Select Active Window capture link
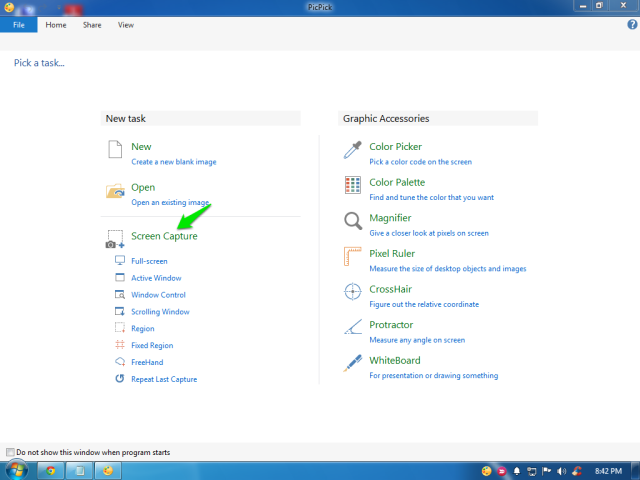 (x=156, y=278)
